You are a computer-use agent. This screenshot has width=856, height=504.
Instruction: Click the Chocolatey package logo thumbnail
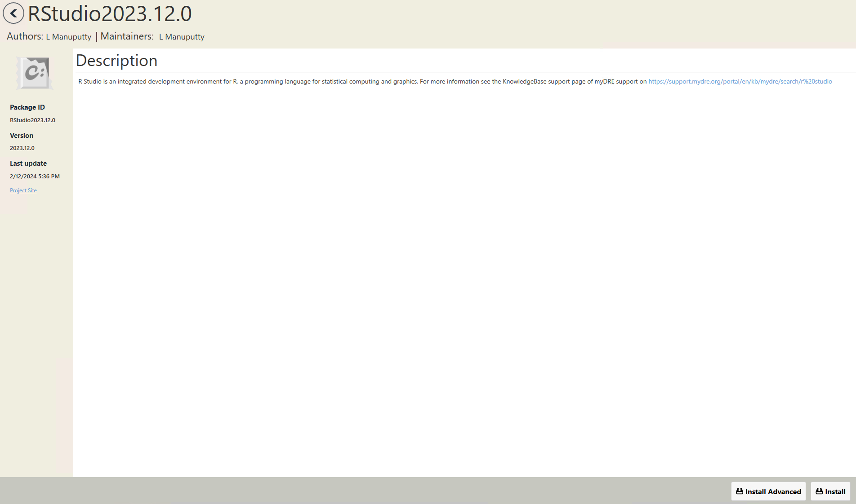point(35,73)
